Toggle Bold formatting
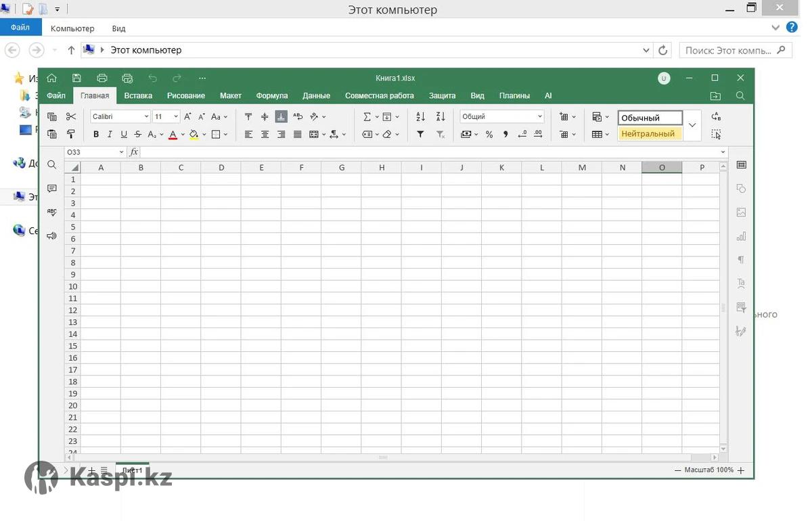The width and height of the screenshot is (812, 521). 96,134
